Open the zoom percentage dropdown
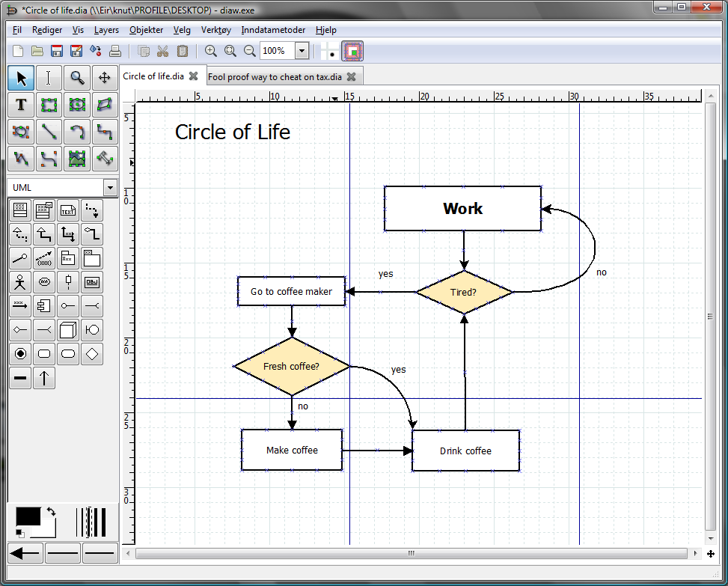Screen dimensions: 728x586 (302, 51)
